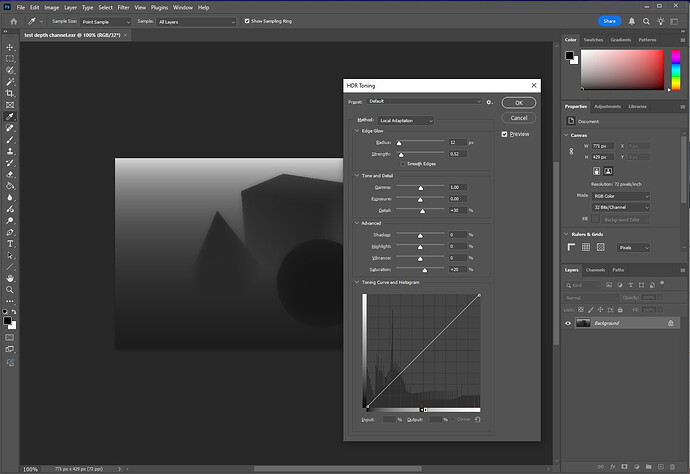
Task: Open the Search icon in top bar
Action: tap(646, 21)
